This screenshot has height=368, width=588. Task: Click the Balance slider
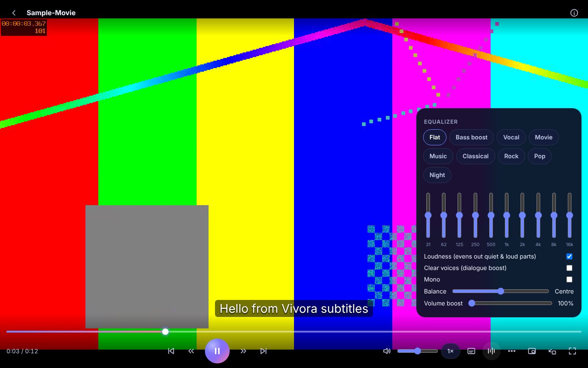pyautogui.click(x=501, y=291)
